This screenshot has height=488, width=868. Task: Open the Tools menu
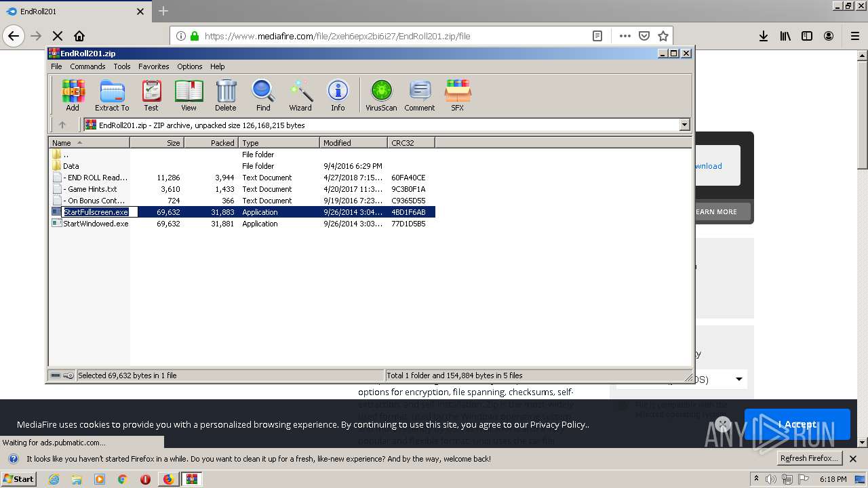122,66
